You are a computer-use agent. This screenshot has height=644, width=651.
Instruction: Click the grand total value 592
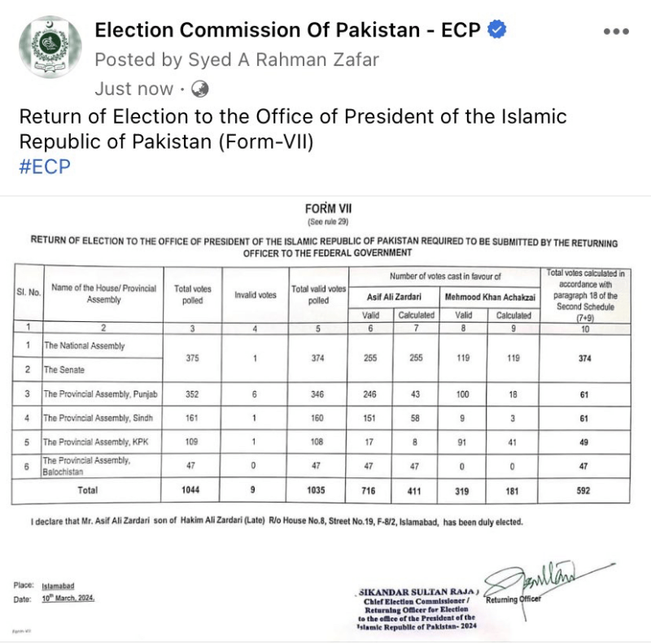pyautogui.click(x=583, y=490)
